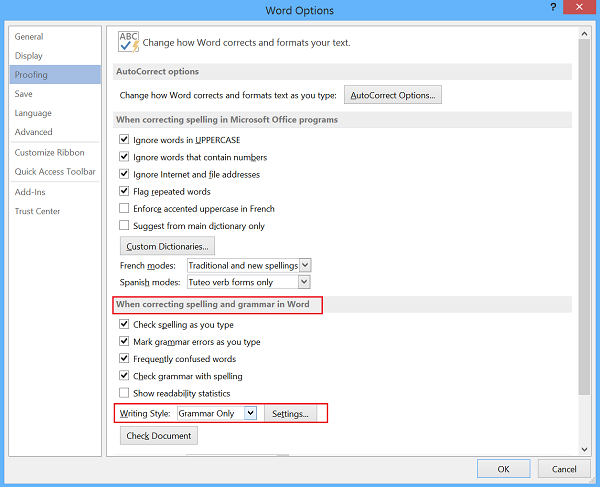Enable Show readability statistics
Screen dimensions: 600x487
pyautogui.click(x=124, y=393)
